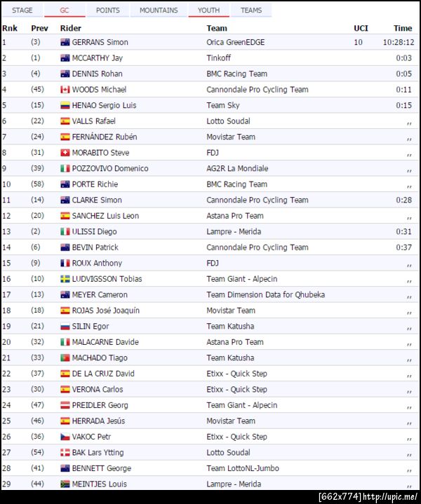Open the TEAMS tab
The width and height of the screenshot is (421, 504).
[x=251, y=11]
